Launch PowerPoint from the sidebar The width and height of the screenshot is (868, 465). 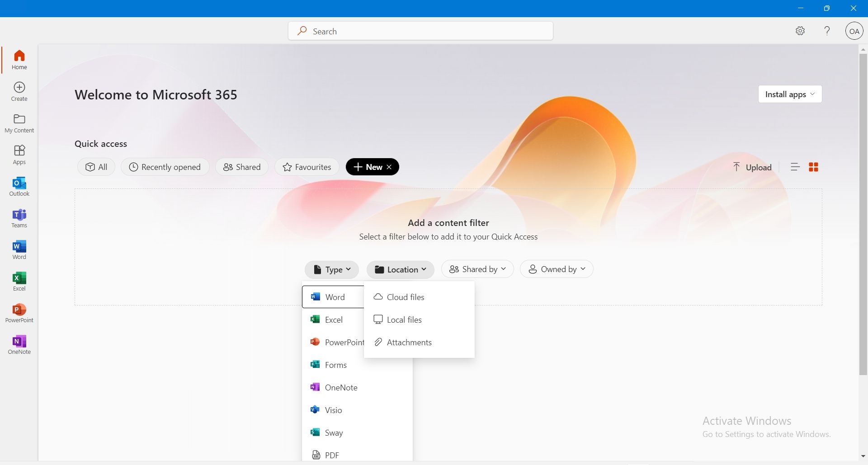pyautogui.click(x=19, y=313)
